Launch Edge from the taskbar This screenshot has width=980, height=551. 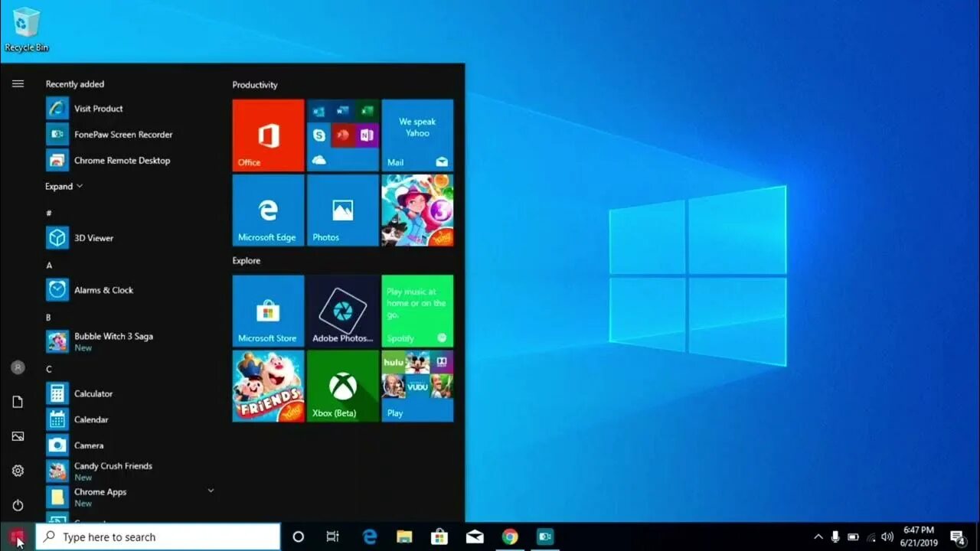click(x=370, y=537)
